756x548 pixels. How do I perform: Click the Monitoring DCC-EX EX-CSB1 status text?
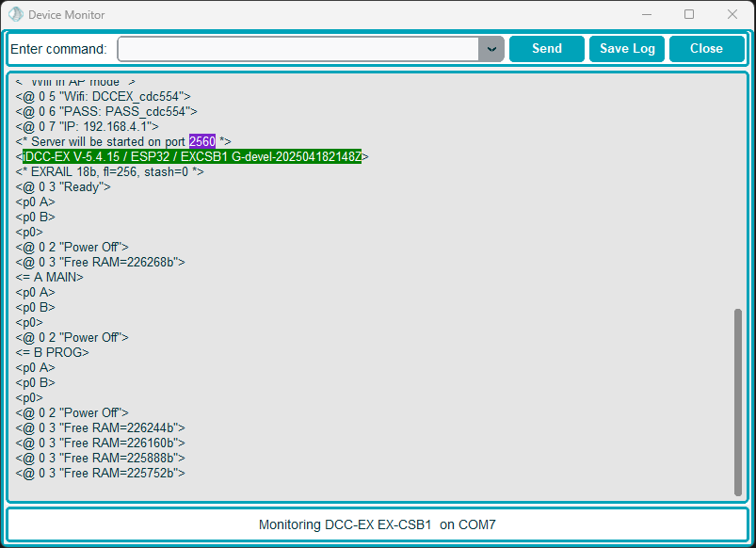377,524
